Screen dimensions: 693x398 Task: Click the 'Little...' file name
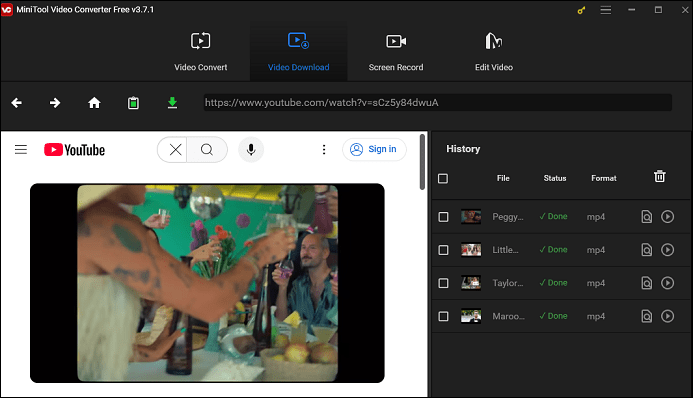[506, 250]
